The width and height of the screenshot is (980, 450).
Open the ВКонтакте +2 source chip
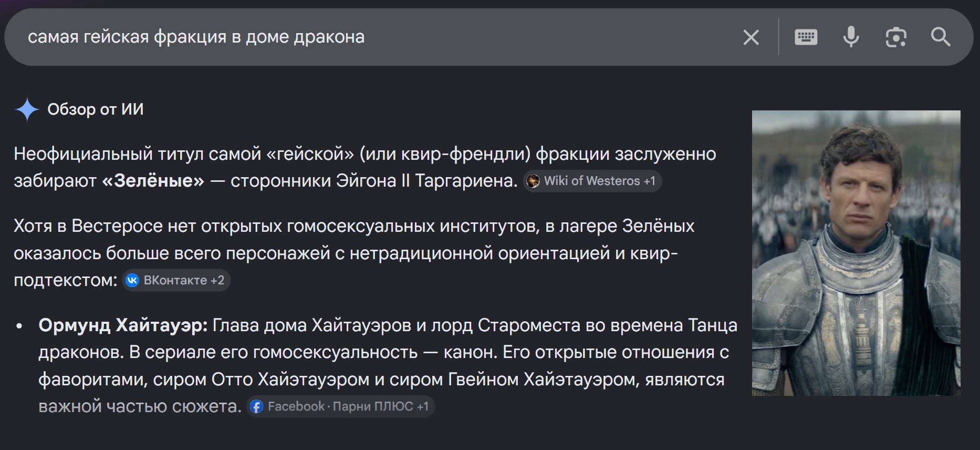[x=176, y=280]
